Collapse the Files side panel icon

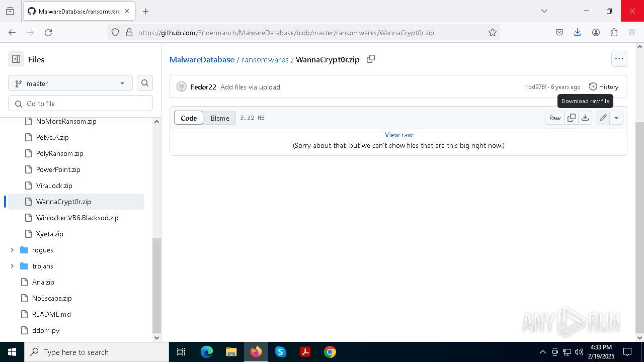pyautogui.click(x=16, y=59)
